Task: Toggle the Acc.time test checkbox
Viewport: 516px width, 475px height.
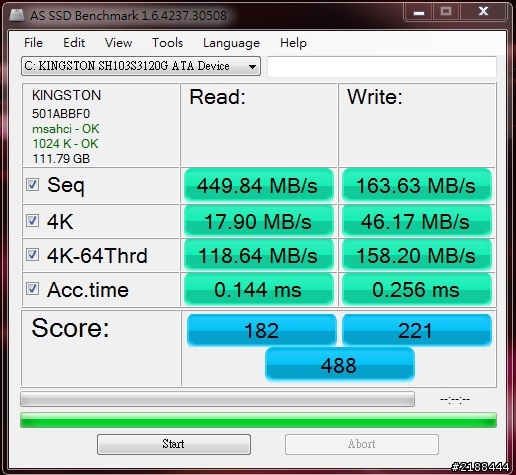Action: pyautogui.click(x=32, y=288)
